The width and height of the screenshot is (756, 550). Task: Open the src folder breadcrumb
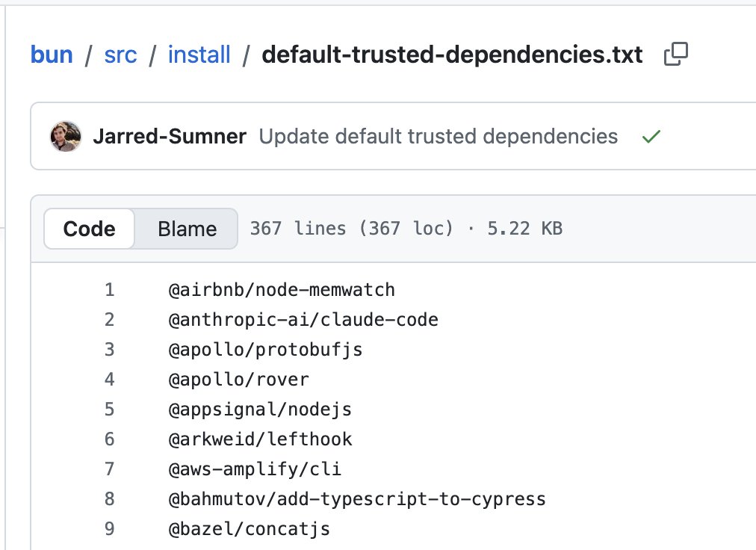click(x=120, y=54)
